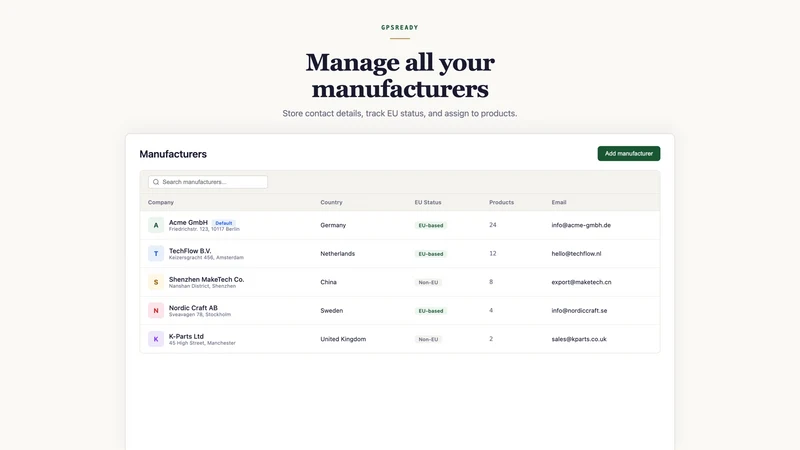Click the EU-based badge for TechFlow B.V.
Image resolution: width=800 pixels, height=450 pixels.
pyautogui.click(x=431, y=254)
